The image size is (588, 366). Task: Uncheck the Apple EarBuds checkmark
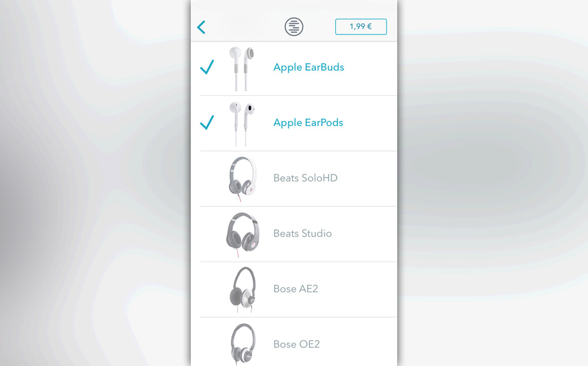[x=207, y=67]
